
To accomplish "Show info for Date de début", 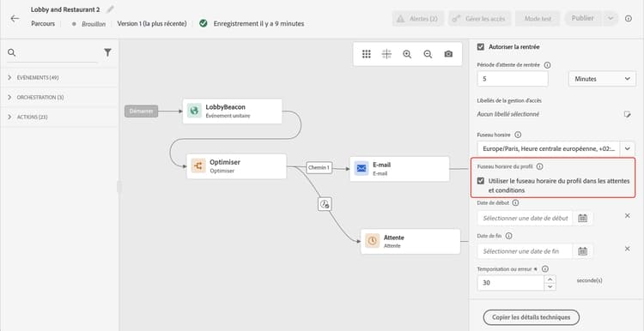I will click(x=516, y=202).
